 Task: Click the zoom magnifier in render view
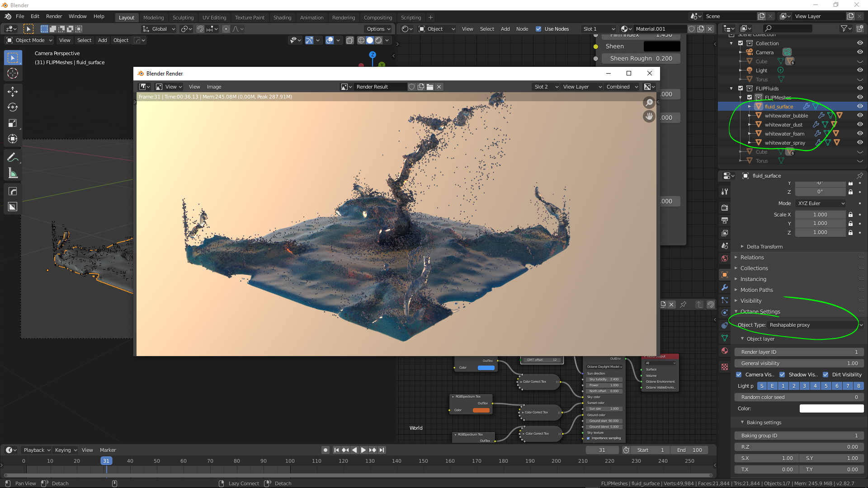point(649,103)
